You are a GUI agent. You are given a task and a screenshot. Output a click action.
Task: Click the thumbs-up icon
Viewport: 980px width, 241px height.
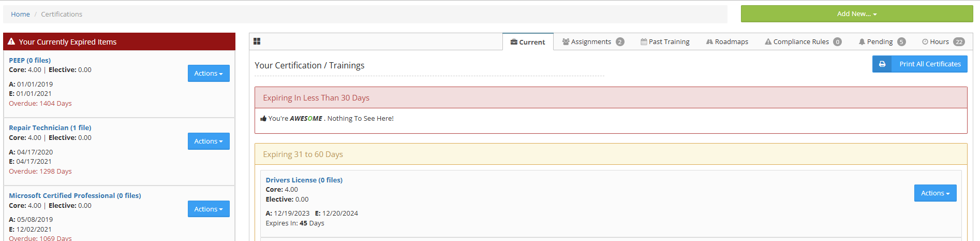pos(263,119)
